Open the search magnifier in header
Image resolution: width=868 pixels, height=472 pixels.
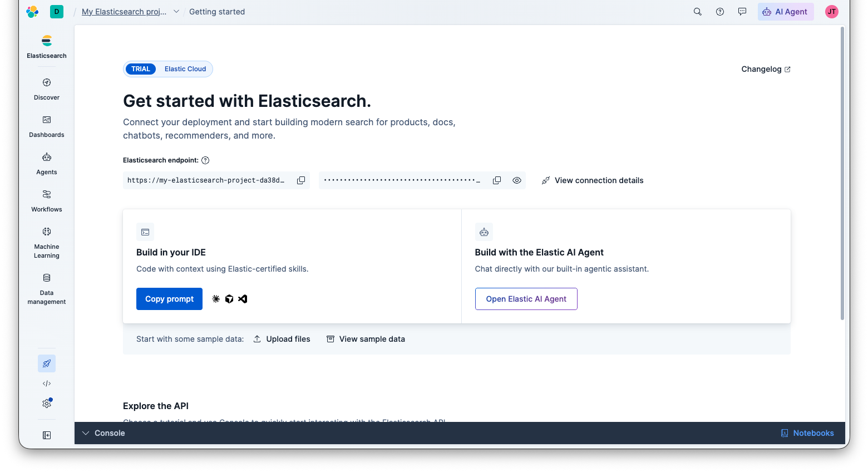[698, 12]
